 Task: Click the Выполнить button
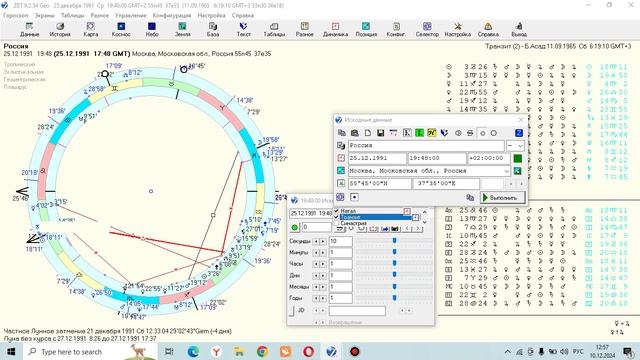502,198
